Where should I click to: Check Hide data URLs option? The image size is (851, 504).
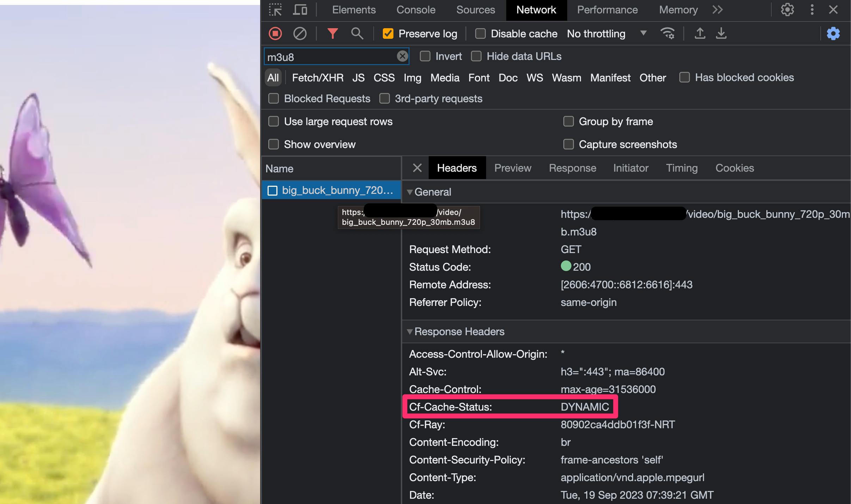coord(476,56)
